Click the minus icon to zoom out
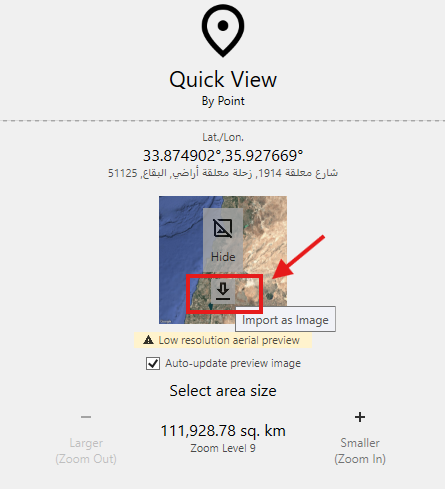This screenshot has height=489, width=445. tap(86, 417)
